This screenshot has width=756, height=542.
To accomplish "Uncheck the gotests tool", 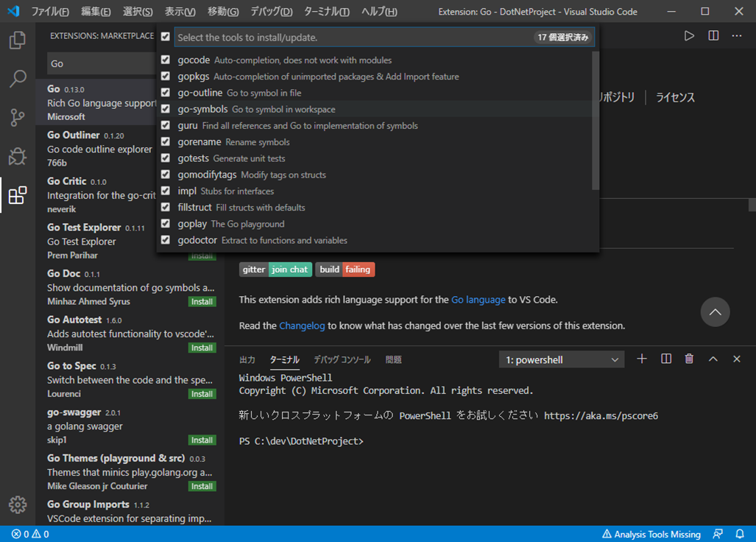I will tap(166, 158).
